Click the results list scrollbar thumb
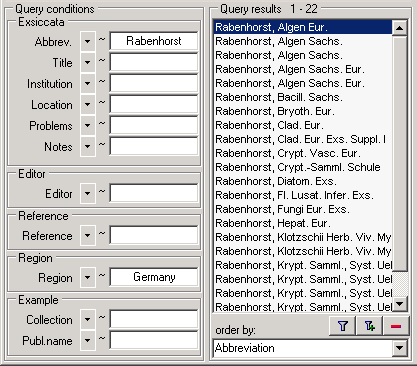This screenshot has width=417, height=366. click(399, 153)
